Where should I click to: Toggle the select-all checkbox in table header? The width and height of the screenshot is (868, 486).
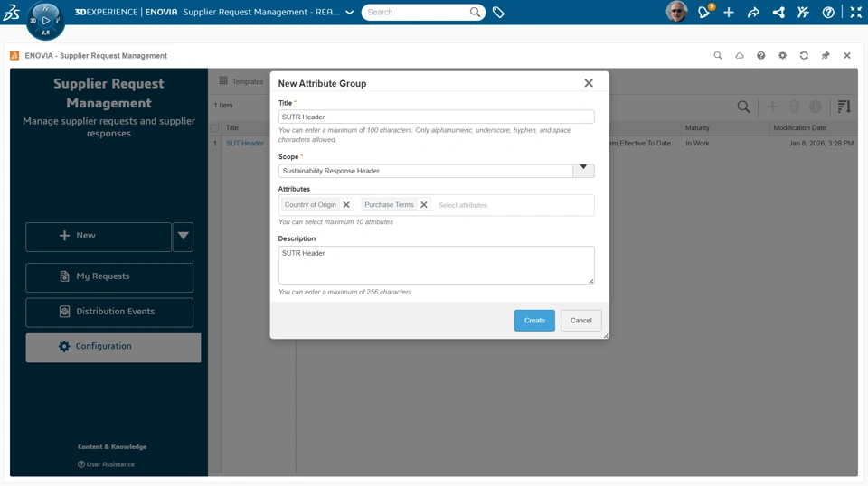(x=215, y=127)
